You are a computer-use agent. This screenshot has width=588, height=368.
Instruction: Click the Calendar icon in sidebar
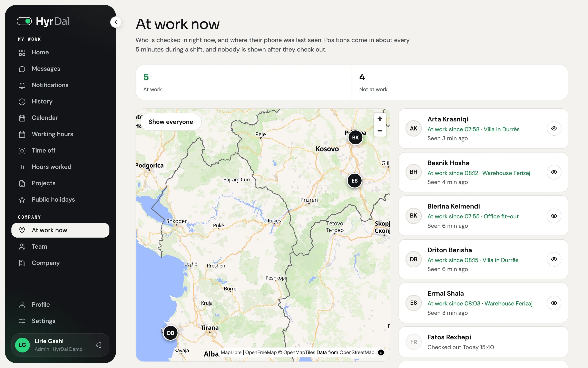[x=22, y=118]
